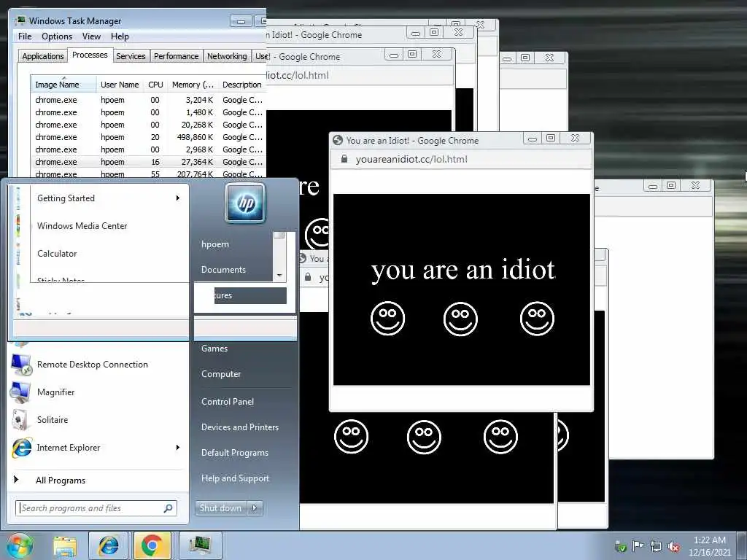The width and height of the screenshot is (747, 560).
Task: Expand the Internet Explorer jump list arrow
Action: 178,448
